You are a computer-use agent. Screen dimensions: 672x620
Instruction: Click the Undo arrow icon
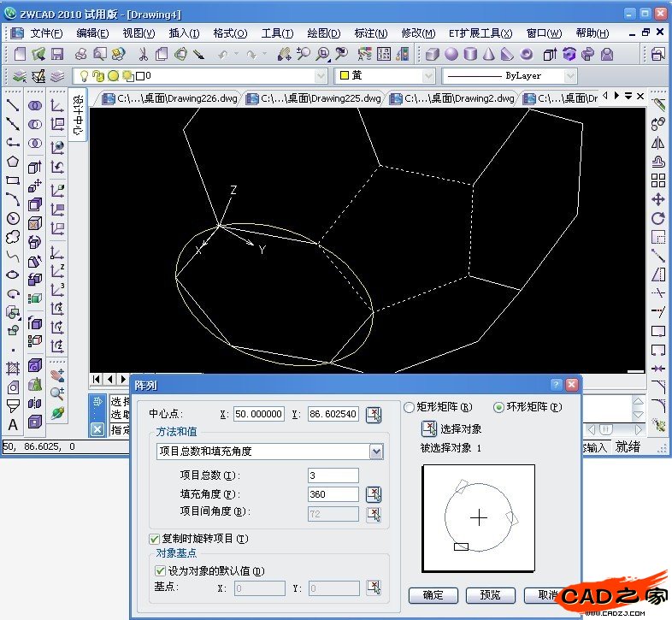pos(223,55)
